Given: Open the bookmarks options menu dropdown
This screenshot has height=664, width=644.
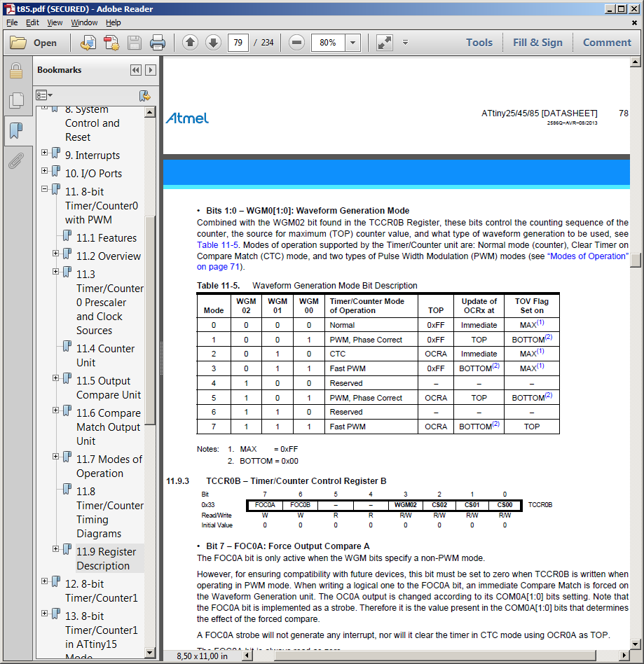Looking at the screenshot, I should 44,95.
